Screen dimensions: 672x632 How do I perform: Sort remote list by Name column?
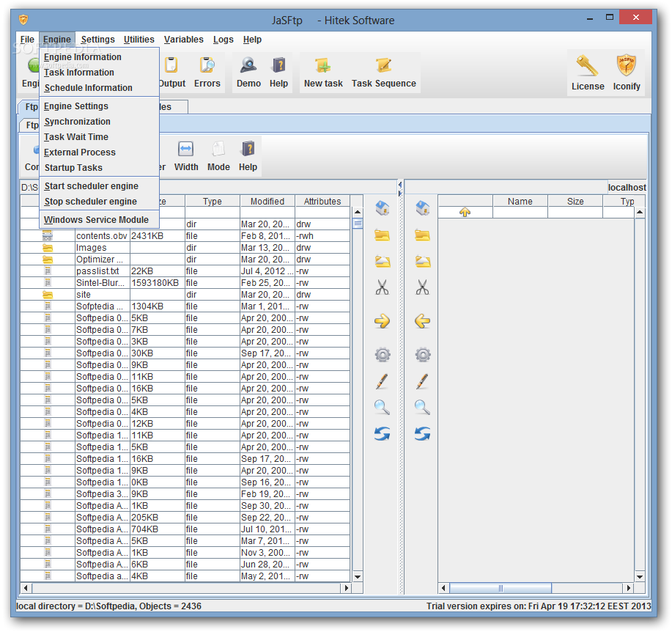point(520,201)
